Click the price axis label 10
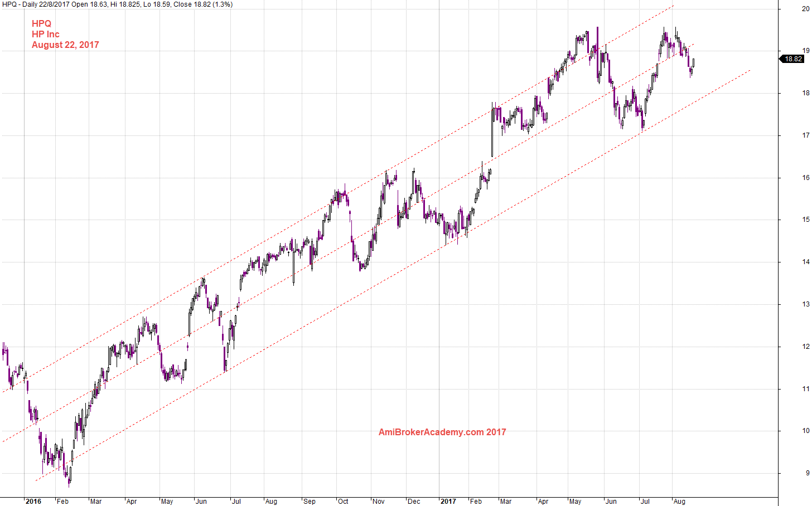812x506 pixels. click(806, 431)
